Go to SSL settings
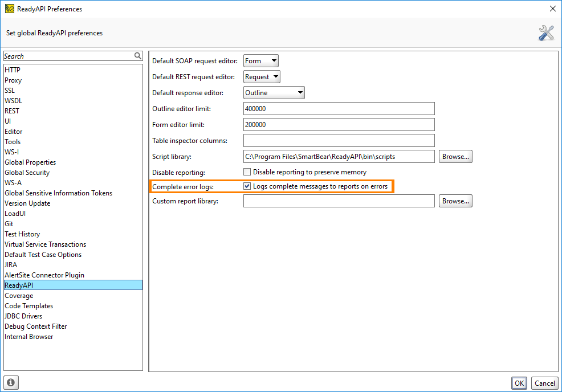 click(73, 90)
